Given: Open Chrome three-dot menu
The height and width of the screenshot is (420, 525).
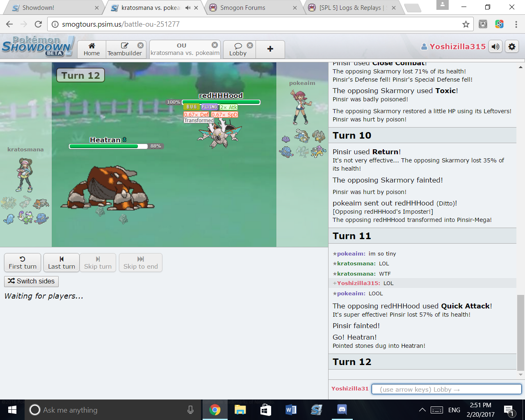Looking at the screenshot, I should [516, 24].
